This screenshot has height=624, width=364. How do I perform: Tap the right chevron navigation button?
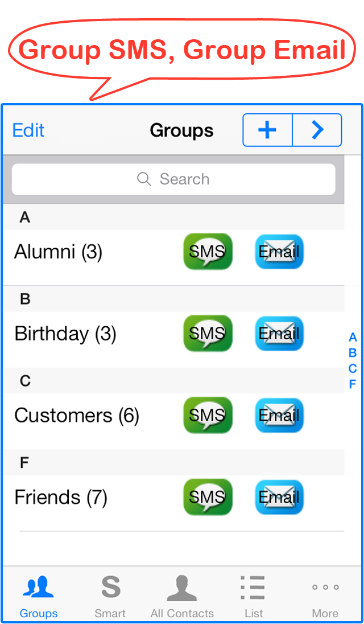tap(317, 130)
